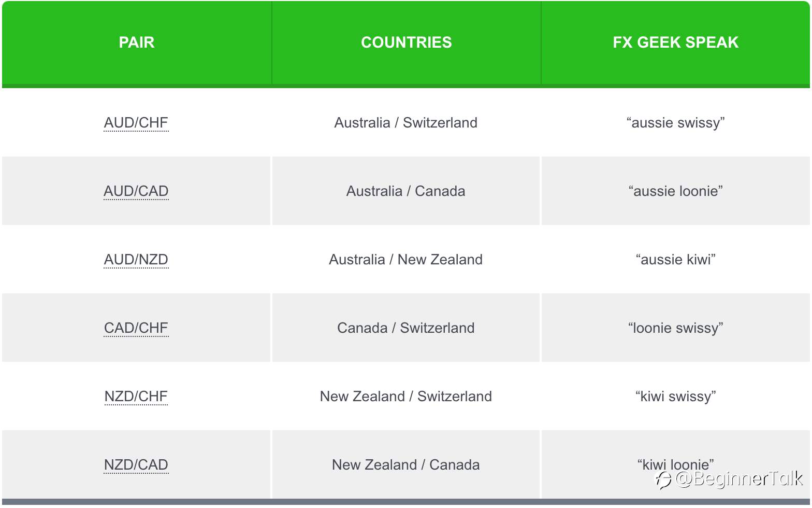Viewport: 812px width, 508px height.
Task: Select the New Zealand / Switzerland cell
Action: pos(406,397)
